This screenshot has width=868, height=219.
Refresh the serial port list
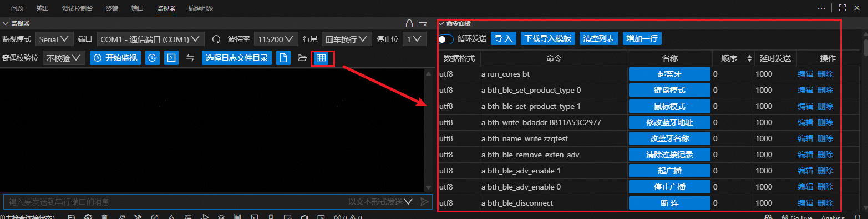click(x=217, y=39)
